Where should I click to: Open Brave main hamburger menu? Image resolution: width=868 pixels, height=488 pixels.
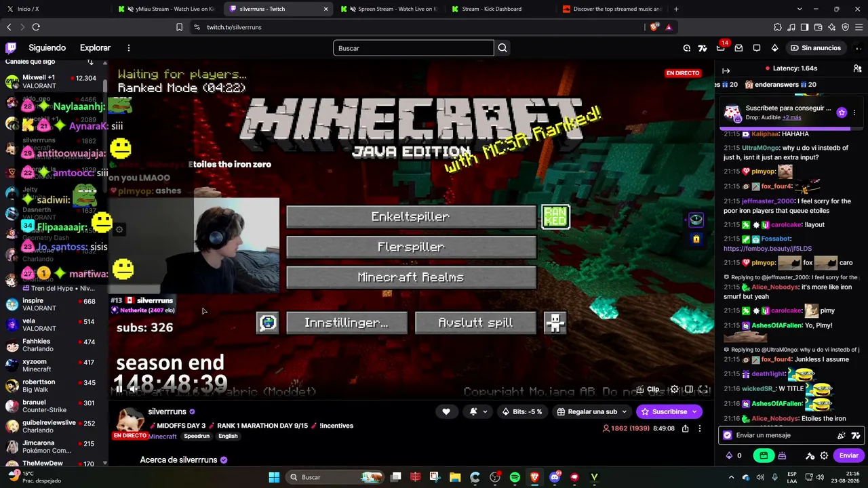pyautogui.click(x=859, y=27)
